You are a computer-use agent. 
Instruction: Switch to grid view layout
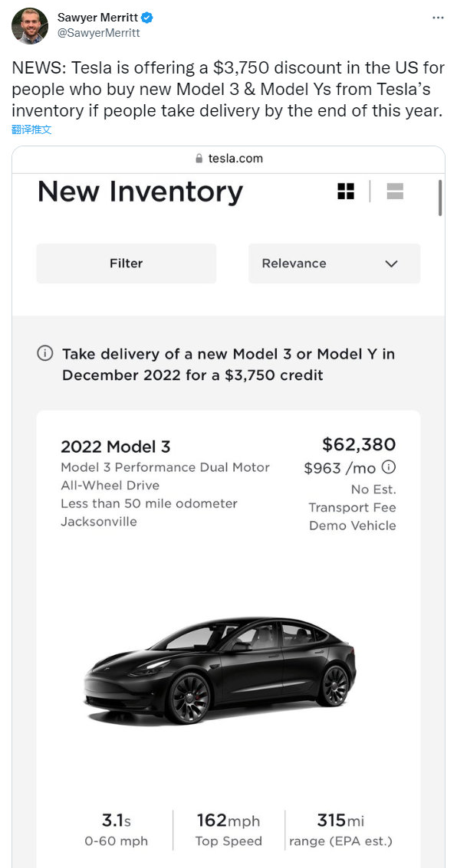[x=346, y=192]
